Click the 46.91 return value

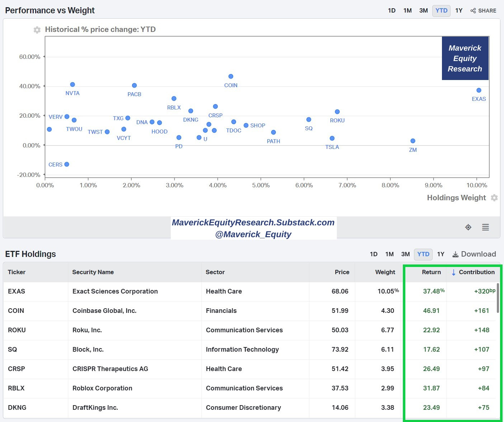[x=431, y=311]
